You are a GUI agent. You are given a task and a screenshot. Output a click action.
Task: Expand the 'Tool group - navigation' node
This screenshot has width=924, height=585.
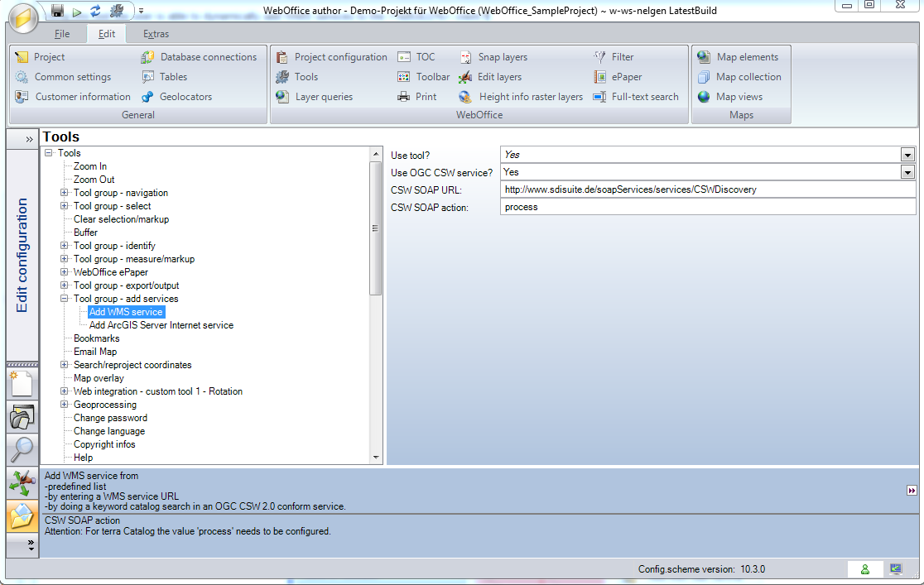pos(65,192)
